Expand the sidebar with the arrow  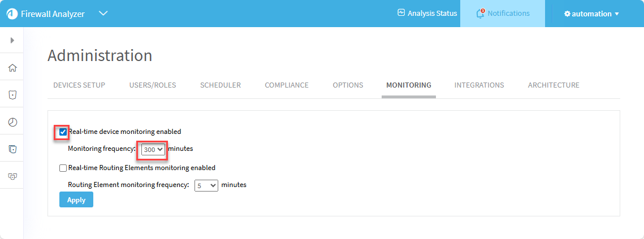[12, 40]
